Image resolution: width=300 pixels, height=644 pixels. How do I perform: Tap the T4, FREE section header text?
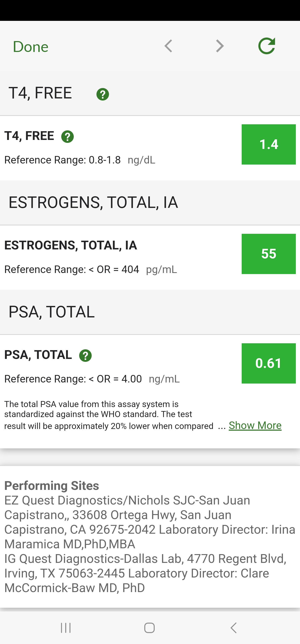[40, 93]
